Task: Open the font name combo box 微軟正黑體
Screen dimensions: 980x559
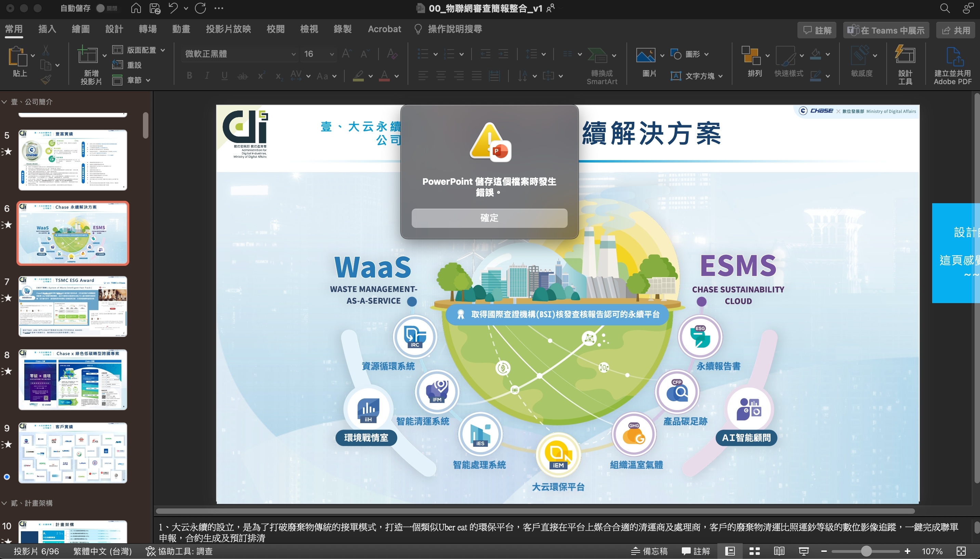Action: [x=240, y=54]
